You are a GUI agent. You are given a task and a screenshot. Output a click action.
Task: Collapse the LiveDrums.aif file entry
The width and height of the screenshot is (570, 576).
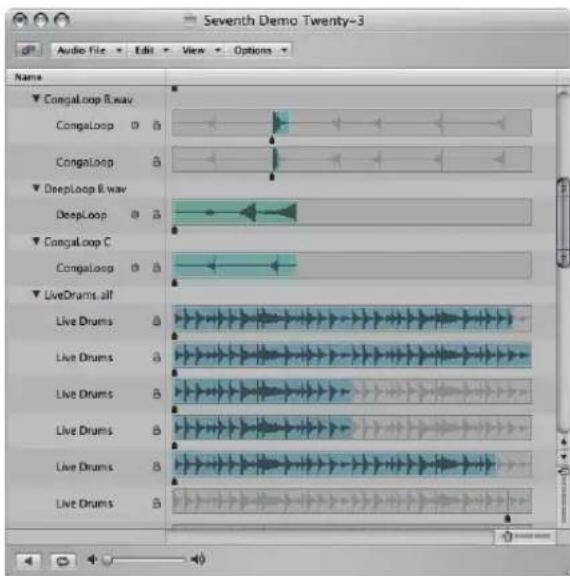click(36, 294)
